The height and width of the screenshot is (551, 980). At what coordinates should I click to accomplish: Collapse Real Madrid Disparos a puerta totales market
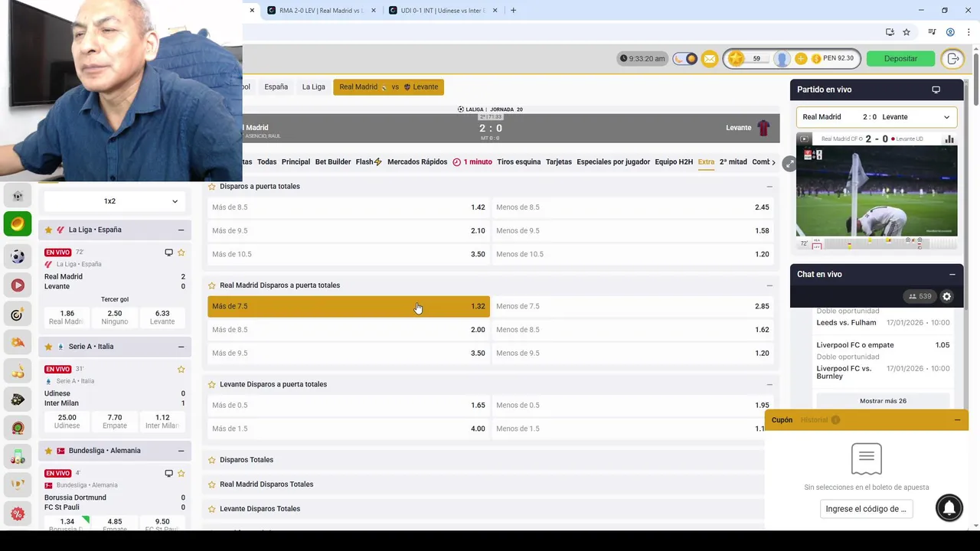click(769, 285)
